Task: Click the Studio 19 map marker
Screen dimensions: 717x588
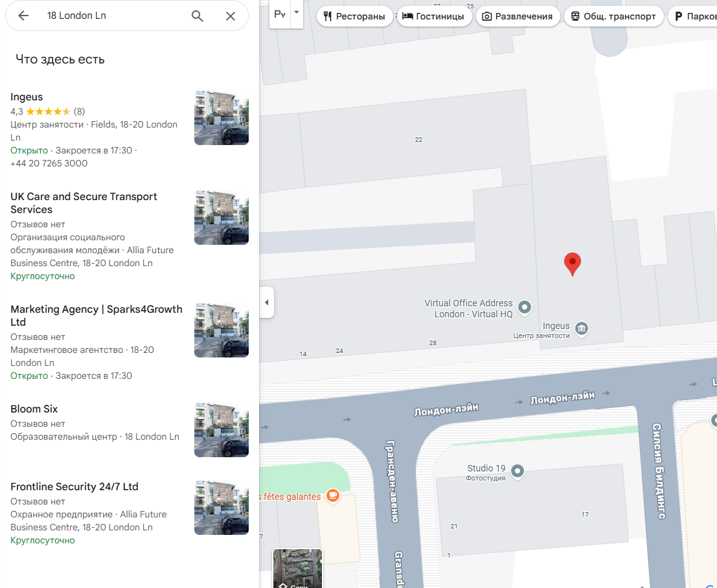Action: pos(517,471)
